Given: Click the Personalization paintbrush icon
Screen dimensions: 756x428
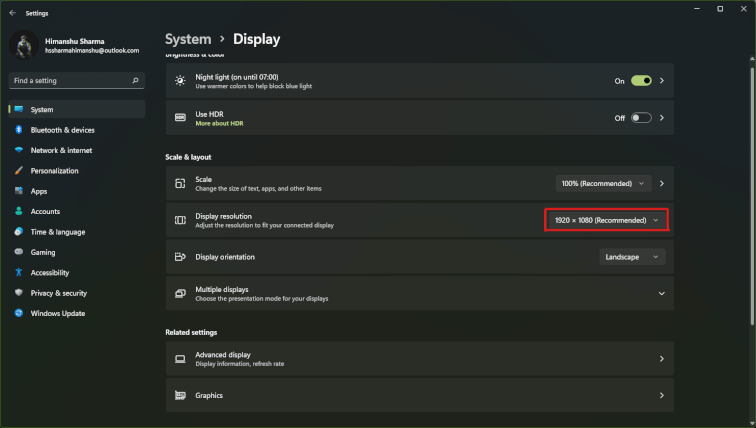Looking at the screenshot, I should pyautogui.click(x=18, y=171).
